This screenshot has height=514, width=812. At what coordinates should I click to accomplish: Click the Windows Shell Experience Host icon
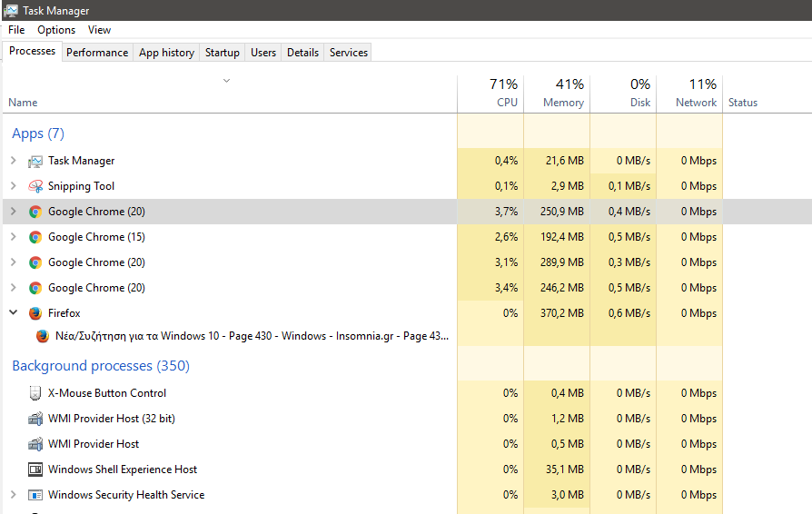tap(35, 470)
